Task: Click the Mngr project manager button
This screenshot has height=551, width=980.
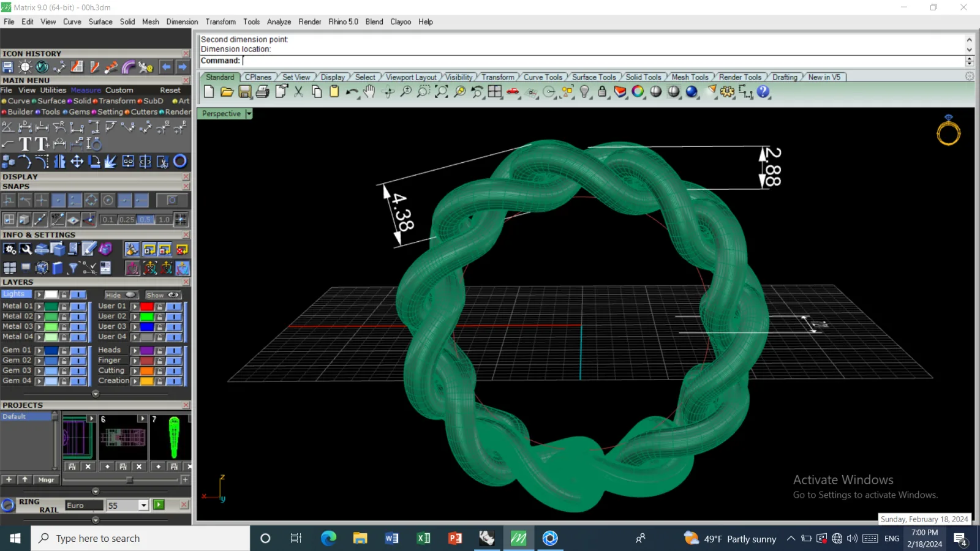Action: pos(47,480)
